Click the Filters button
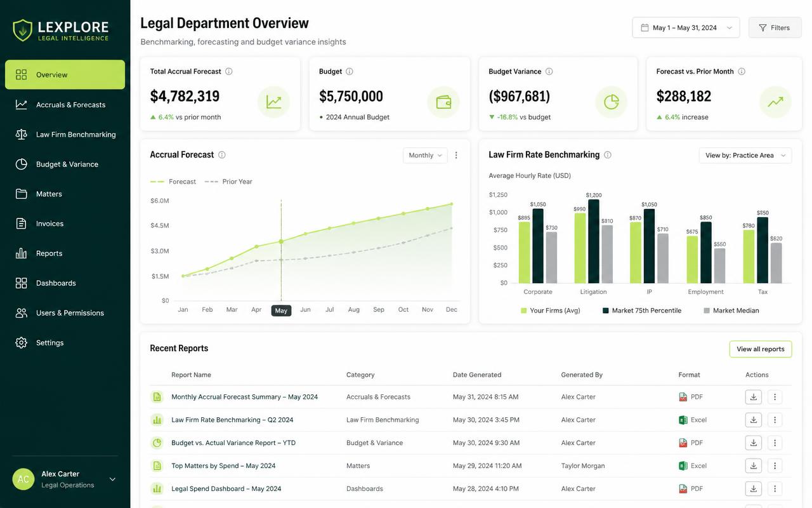This screenshot has width=812, height=508. click(x=775, y=27)
